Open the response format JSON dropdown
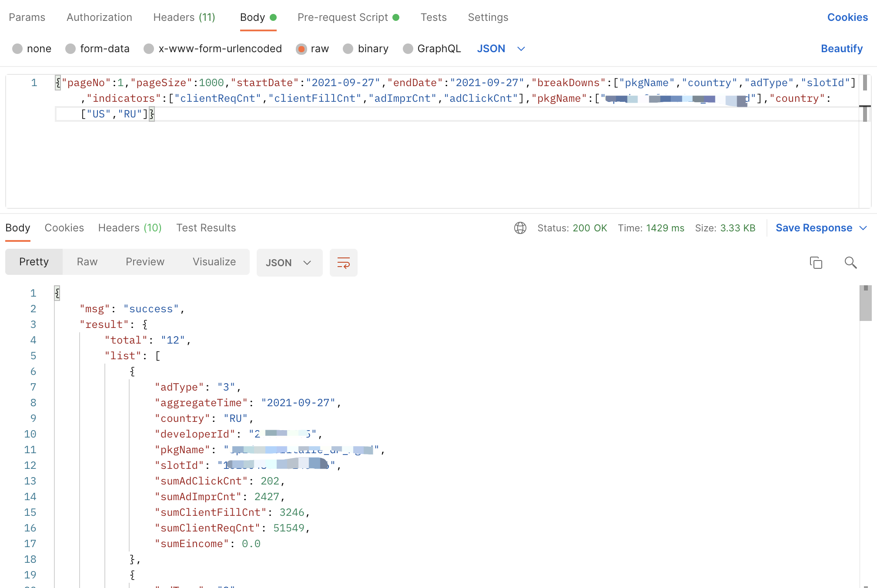Image resolution: width=877 pixels, height=588 pixels. coord(289,263)
